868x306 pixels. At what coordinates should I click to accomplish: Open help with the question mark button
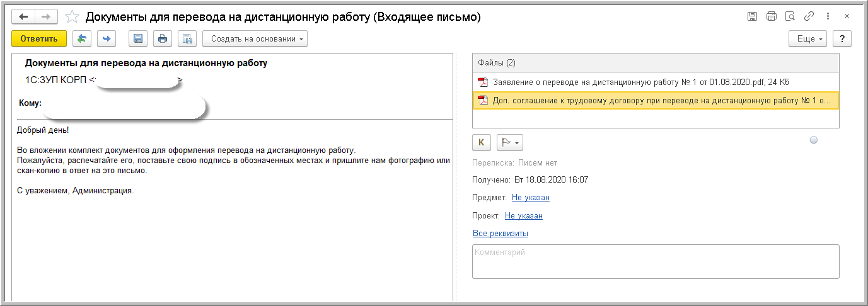tap(842, 39)
